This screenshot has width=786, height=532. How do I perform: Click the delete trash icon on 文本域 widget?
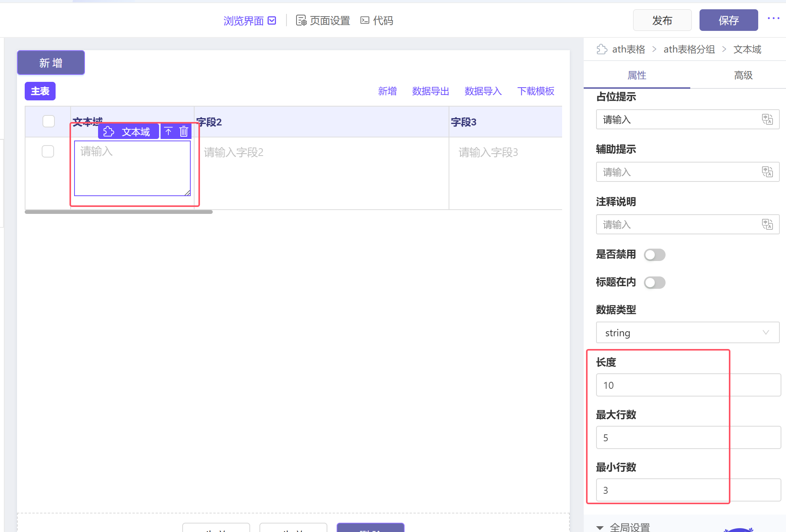click(x=184, y=132)
